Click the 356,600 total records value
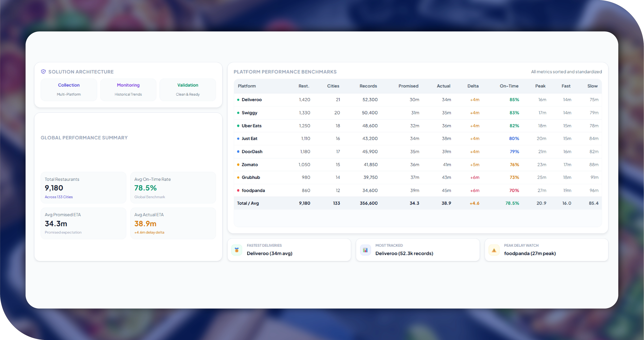 [x=369, y=203]
